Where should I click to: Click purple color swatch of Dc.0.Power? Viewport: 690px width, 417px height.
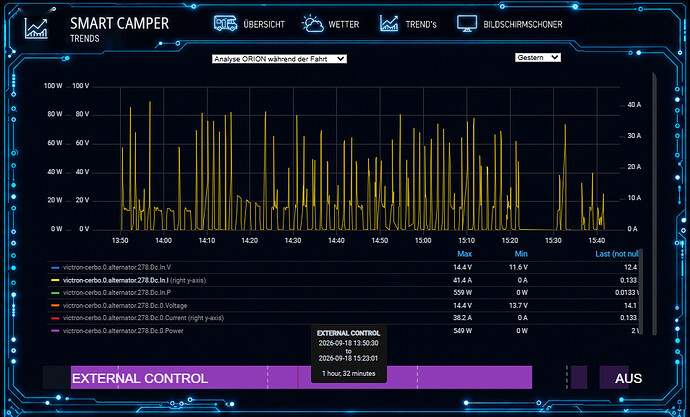coord(55,331)
